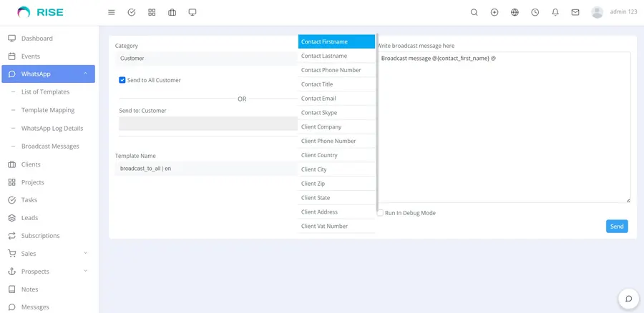
Task: Open the Category Customer dropdown
Action: pyautogui.click(x=207, y=59)
